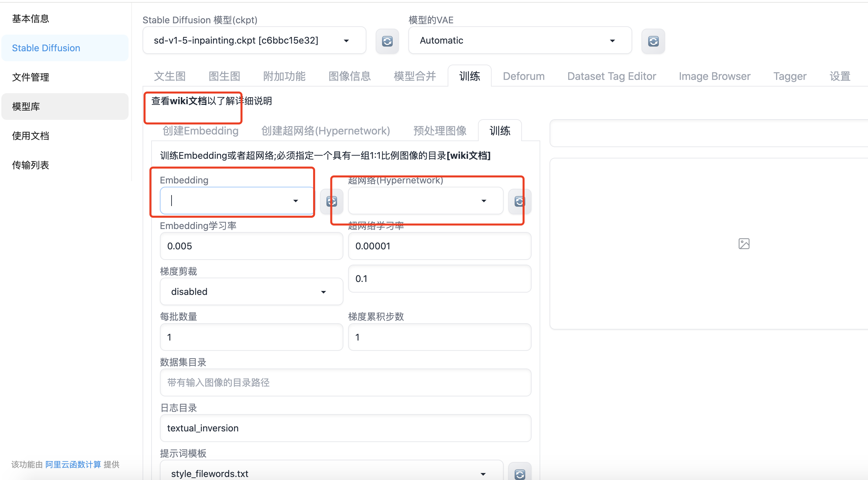Open the Embedding selection dropdown
Image resolution: width=868 pixels, height=480 pixels.
pyautogui.click(x=236, y=201)
